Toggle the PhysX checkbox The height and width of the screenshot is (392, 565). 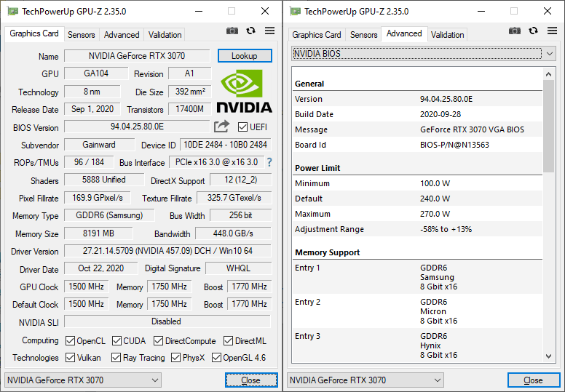coord(176,357)
